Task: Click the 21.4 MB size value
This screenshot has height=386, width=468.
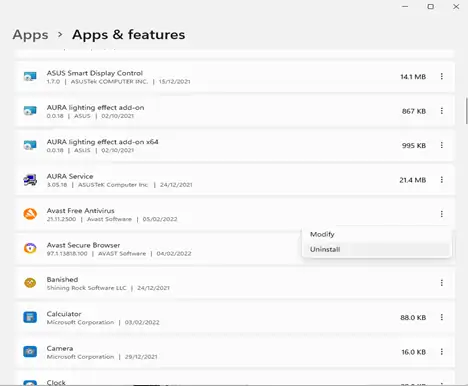Action: point(413,180)
